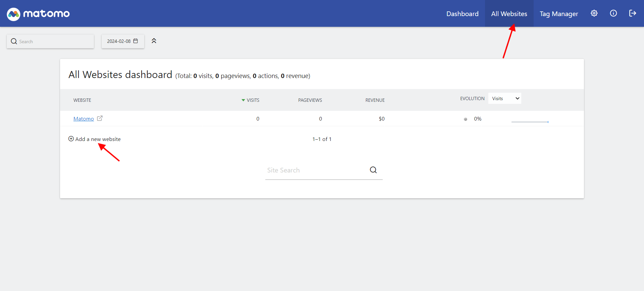Click the EVOLUTION label
The width and height of the screenshot is (644, 291).
coord(472,98)
